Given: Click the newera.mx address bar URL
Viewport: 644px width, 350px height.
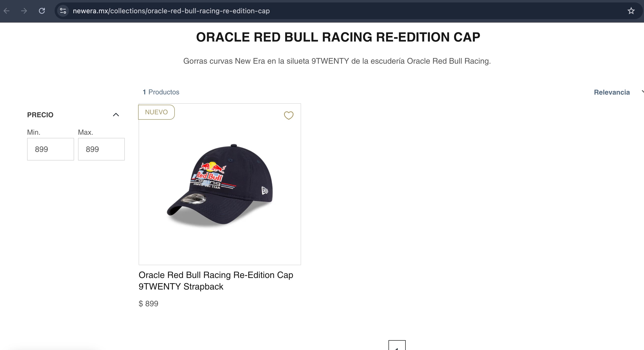Looking at the screenshot, I should [171, 11].
